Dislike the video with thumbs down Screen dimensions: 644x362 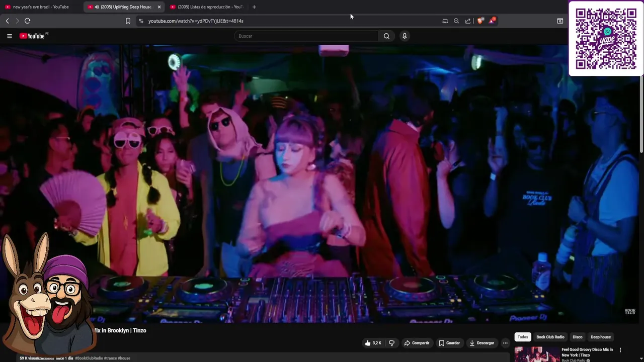[391, 343]
